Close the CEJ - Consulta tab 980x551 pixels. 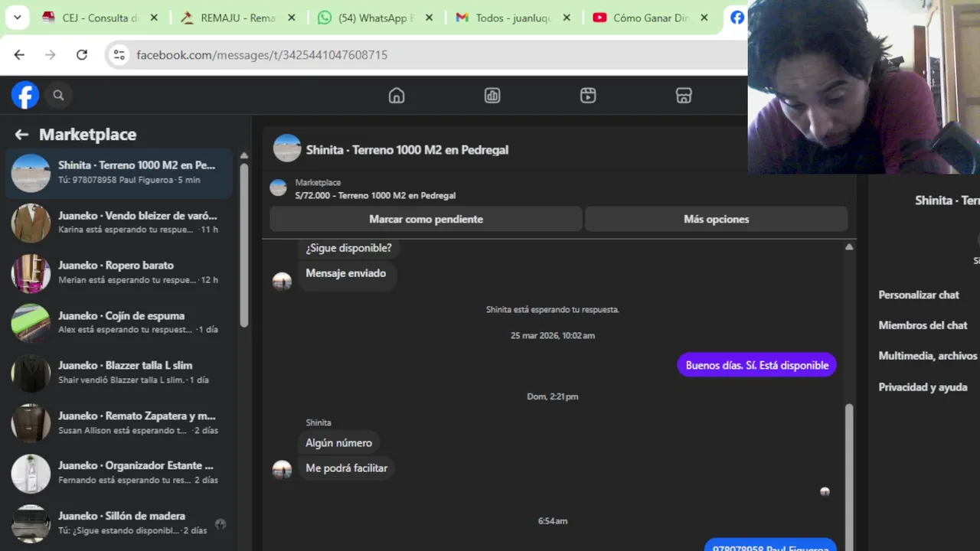click(153, 18)
